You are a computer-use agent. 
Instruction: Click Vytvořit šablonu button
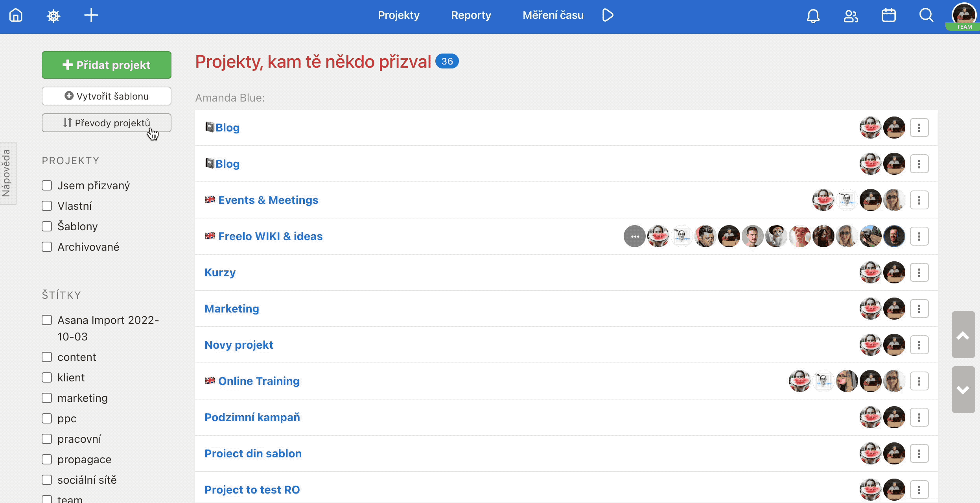pyautogui.click(x=107, y=96)
